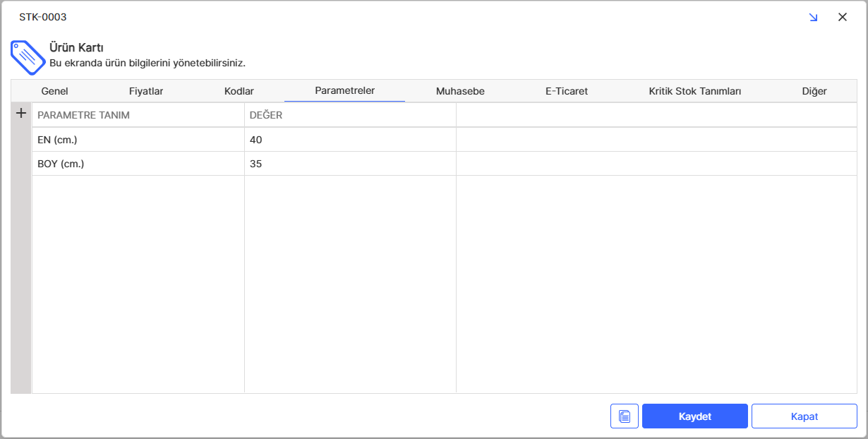868x439 pixels.
Task: Select the EN (cm.) parameter cell
Action: pos(138,140)
